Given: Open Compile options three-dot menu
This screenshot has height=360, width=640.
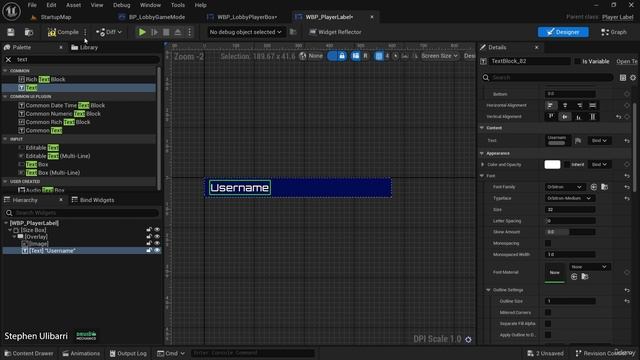Looking at the screenshot, I should (x=85, y=32).
